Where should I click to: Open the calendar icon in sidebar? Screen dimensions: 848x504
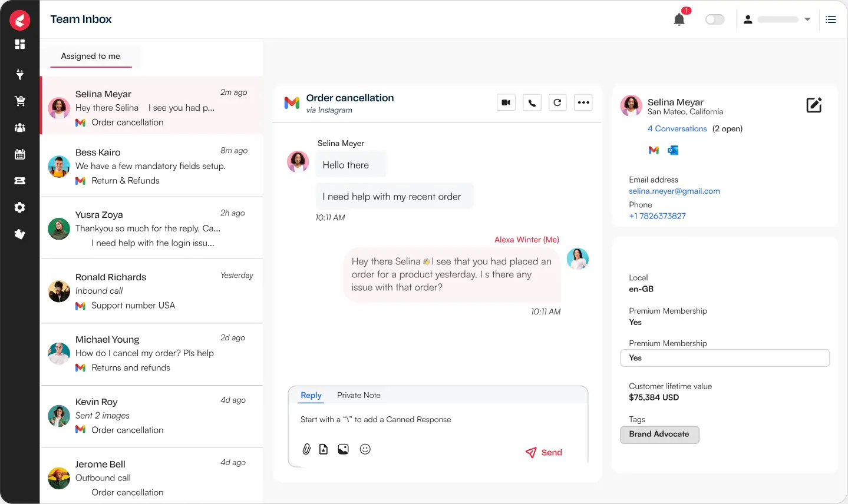pyautogui.click(x=20, y=154)
